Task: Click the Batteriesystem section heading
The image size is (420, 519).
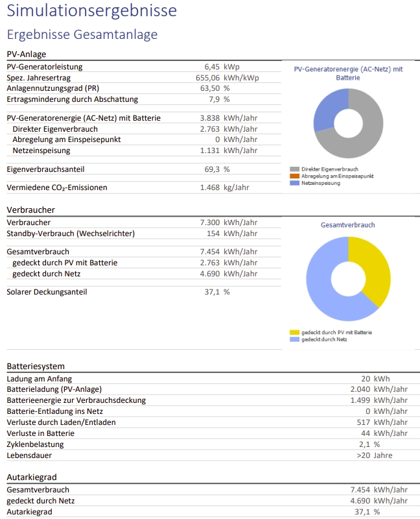Action: [x=36, y=367]
